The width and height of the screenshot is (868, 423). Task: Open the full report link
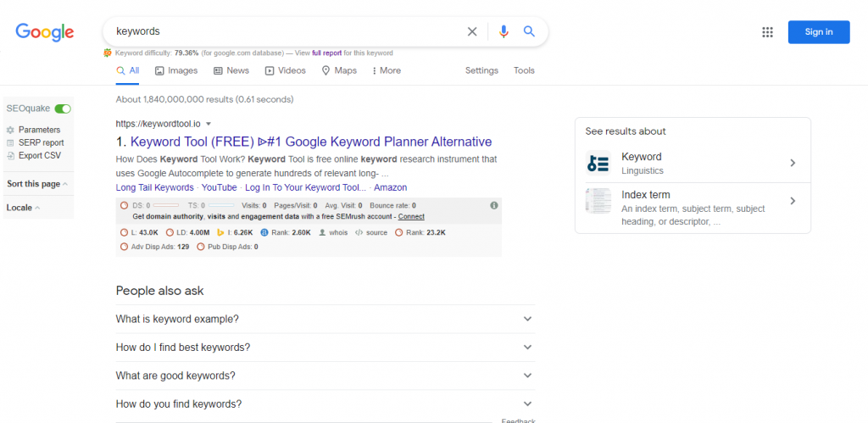326,53
